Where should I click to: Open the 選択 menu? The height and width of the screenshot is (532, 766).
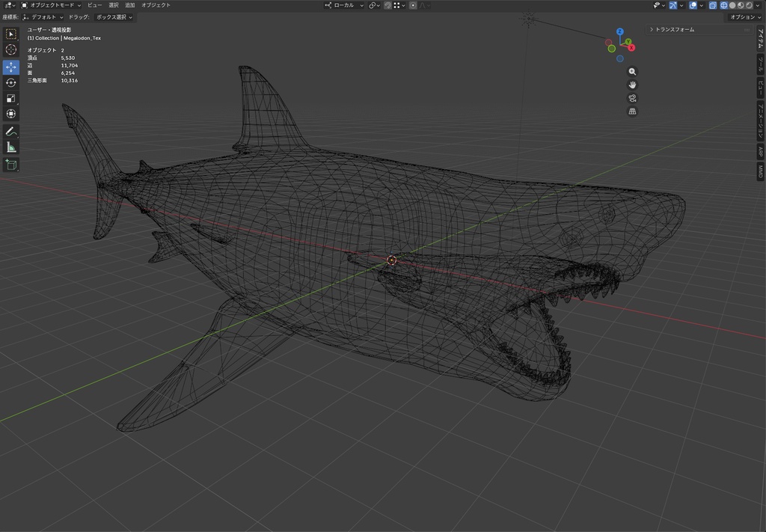click(114, 5)
